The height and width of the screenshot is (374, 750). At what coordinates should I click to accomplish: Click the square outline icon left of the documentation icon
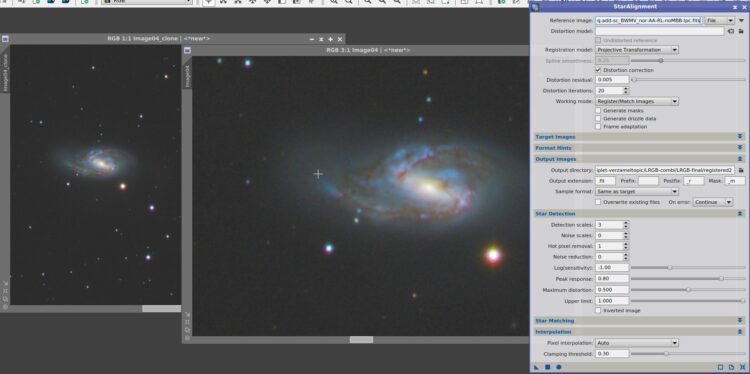(720, 367)
